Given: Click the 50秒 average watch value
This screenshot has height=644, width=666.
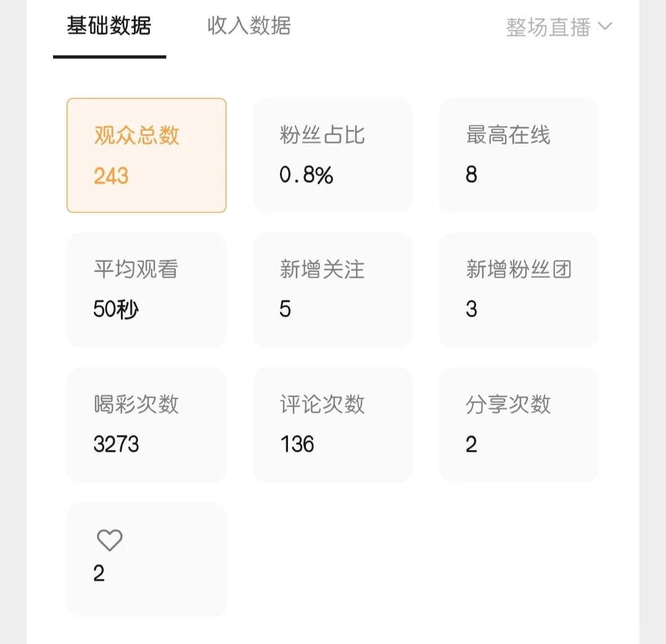Looking at the screenshot, I should click(x=116, y=309).
